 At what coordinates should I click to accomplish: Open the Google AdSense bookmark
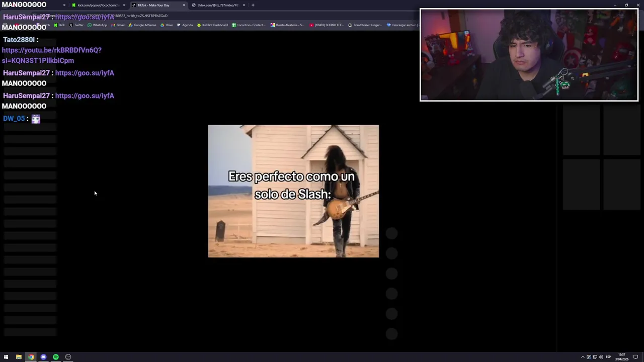click(142, 25)
